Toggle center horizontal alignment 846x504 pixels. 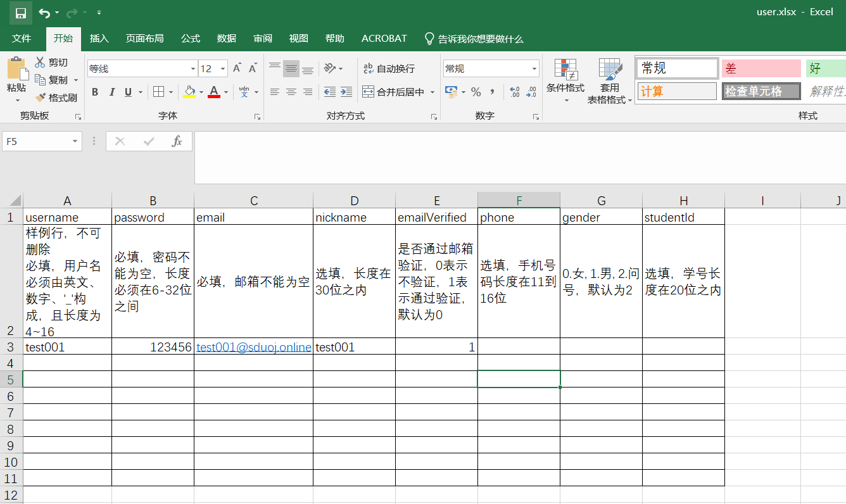pos(291,92)
